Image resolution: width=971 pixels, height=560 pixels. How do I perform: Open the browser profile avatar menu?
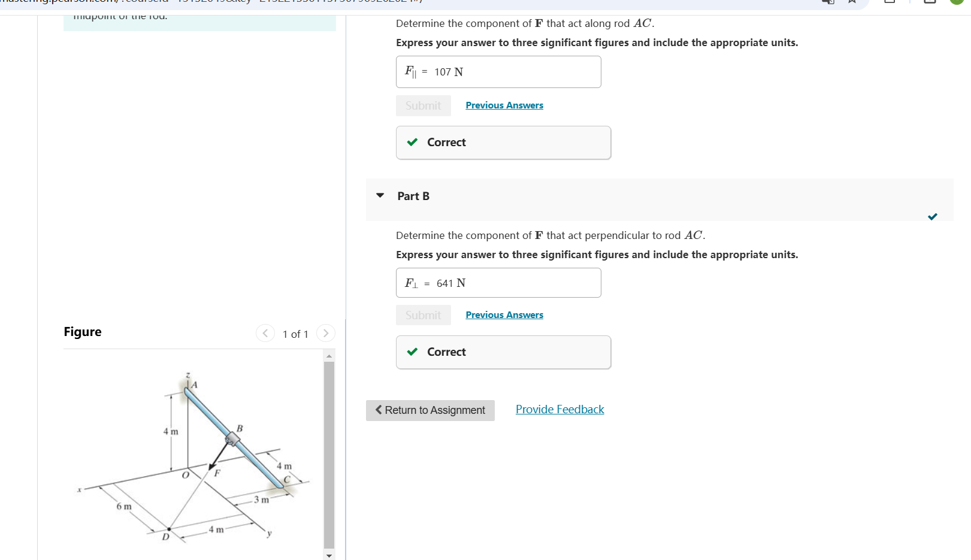point(957,2)
